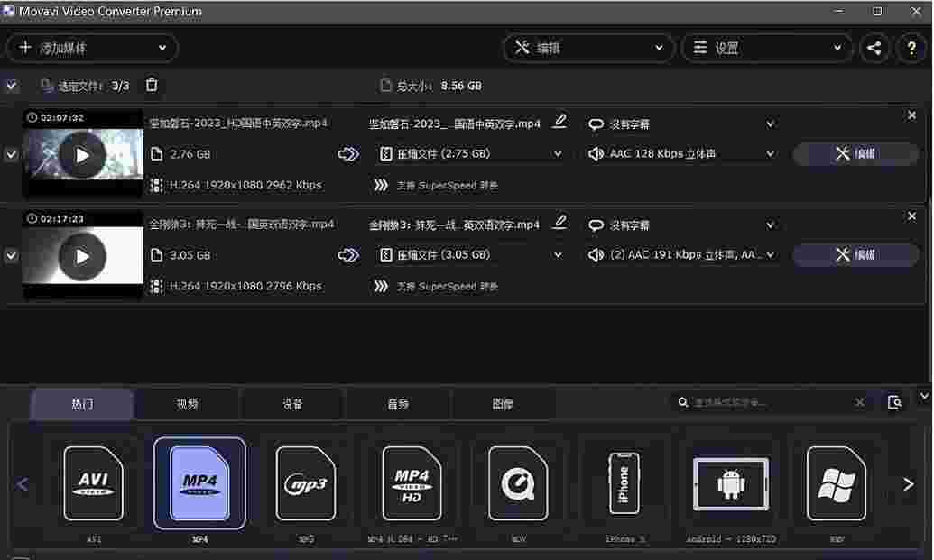Click H.264 1920x1080 2962 Kbps info
This screenshot has width=934, height=560.
point(245,185)
